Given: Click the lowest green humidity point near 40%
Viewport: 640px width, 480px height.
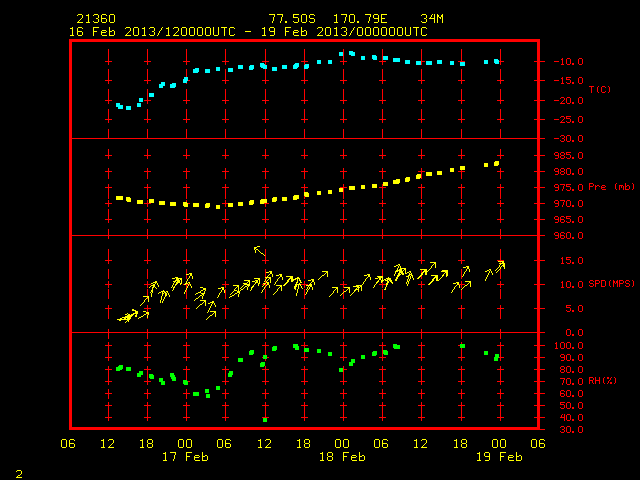Looking at the screenshot, I should [x=265, y=420].
